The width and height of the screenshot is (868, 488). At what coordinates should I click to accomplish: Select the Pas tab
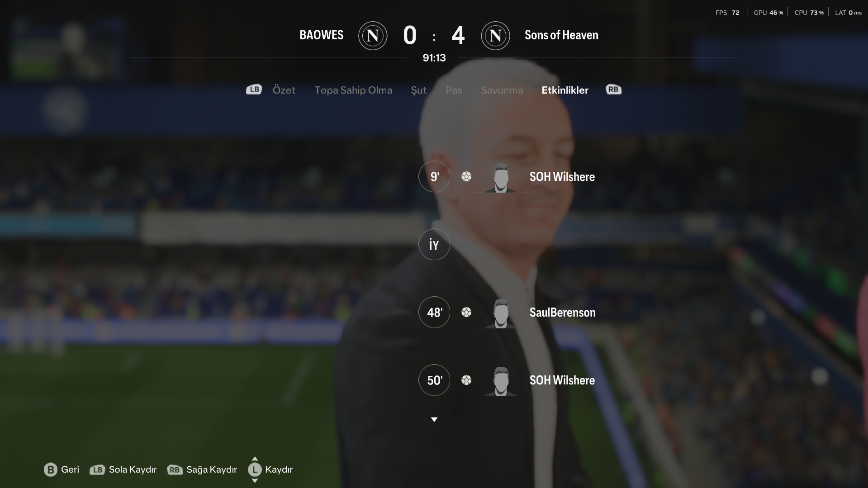tap(454, 90)
